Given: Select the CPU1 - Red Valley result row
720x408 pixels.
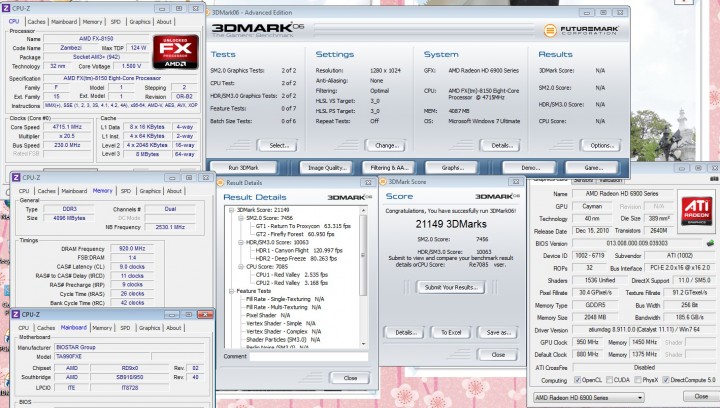Looking at the screenshot, I should [x=292, y=275].
